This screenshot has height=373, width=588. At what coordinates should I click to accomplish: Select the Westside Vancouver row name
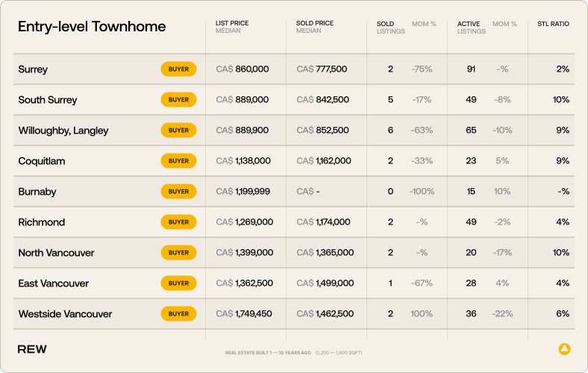click(65, 314)
